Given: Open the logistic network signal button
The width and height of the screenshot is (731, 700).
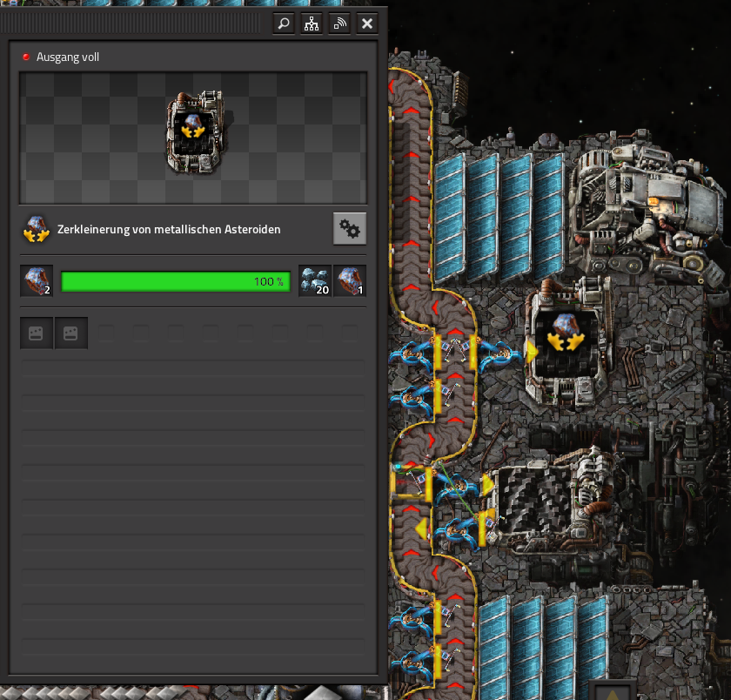Looking at the screenshot, I should 339,24.
